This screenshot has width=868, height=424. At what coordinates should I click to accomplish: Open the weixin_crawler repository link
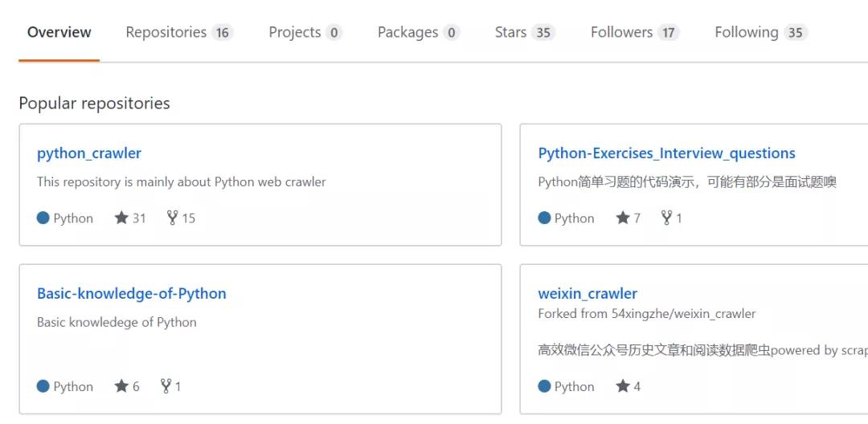588,294
